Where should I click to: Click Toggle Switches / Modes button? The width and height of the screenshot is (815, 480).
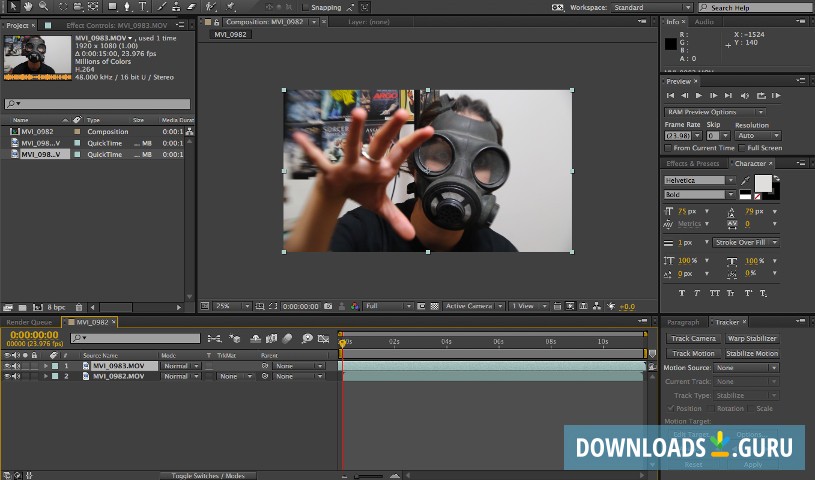(208, 475)
